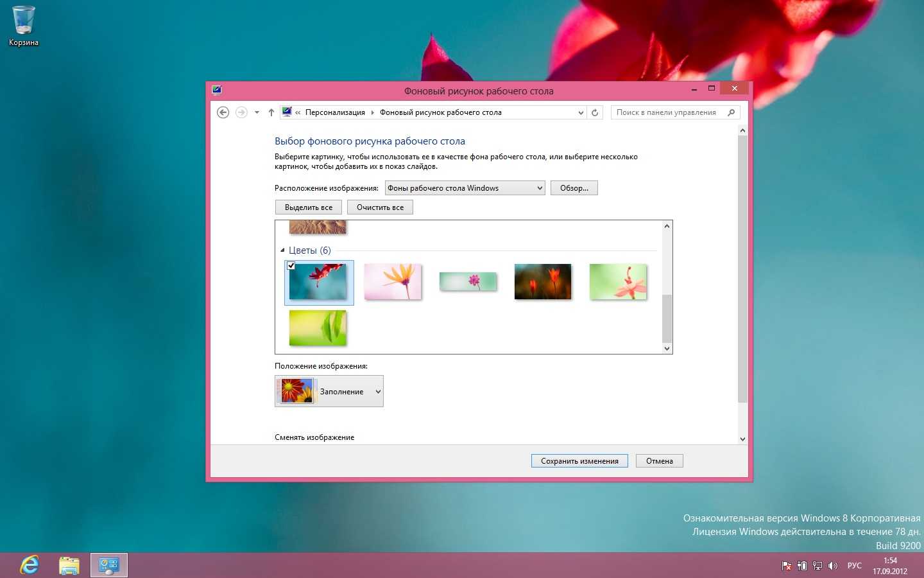Click the search magnifier icon
The width and height of the screenshot is (924, 578).
(x=731, y=112)
